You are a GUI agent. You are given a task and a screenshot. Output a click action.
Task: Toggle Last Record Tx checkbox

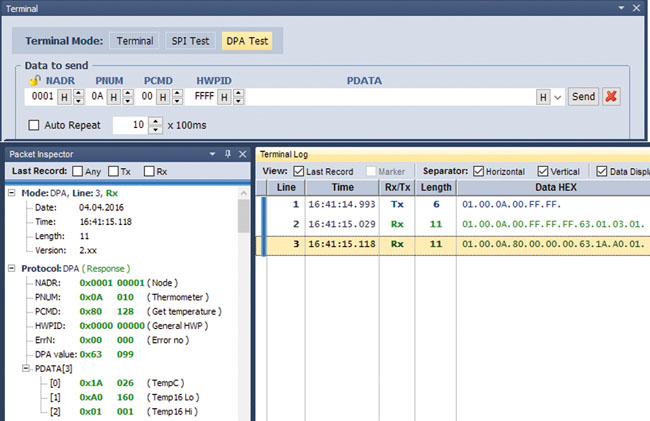coord(113,171)
